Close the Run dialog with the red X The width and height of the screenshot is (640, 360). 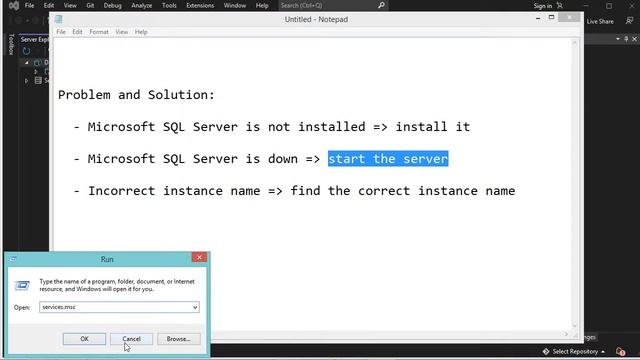[199, 257]
